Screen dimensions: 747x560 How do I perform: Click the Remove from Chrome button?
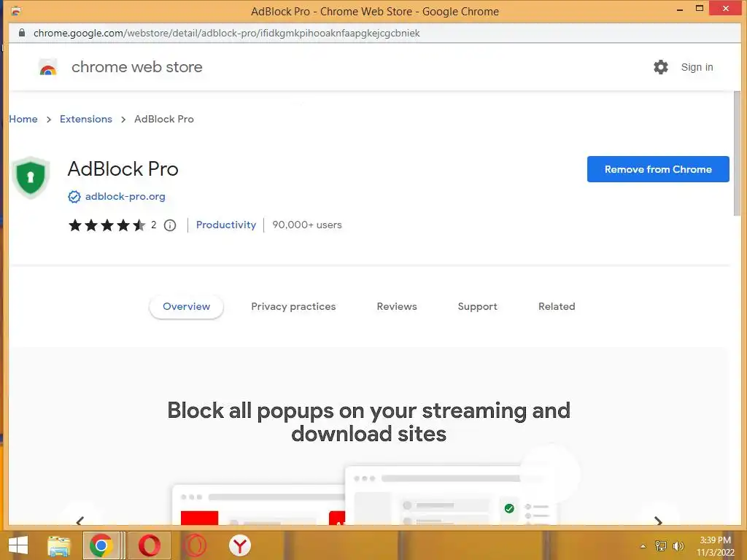658,169
